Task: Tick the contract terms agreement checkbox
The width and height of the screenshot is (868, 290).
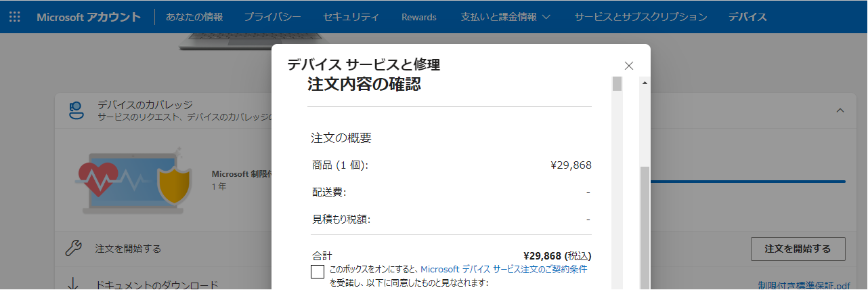Action: click(318, 272)
